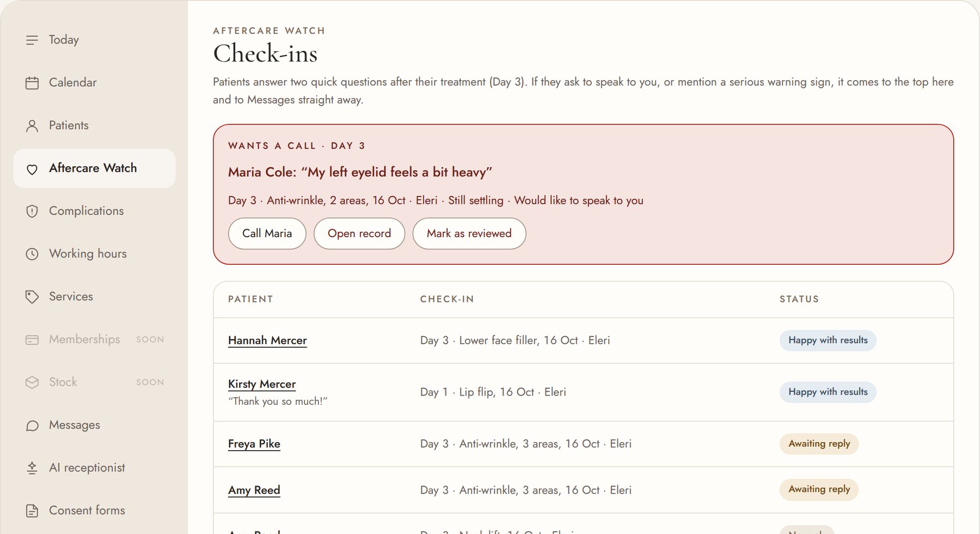Click the Today list icon in sidebar
Image resolution: width=980 pixels, height=534 pixels.
32,40
